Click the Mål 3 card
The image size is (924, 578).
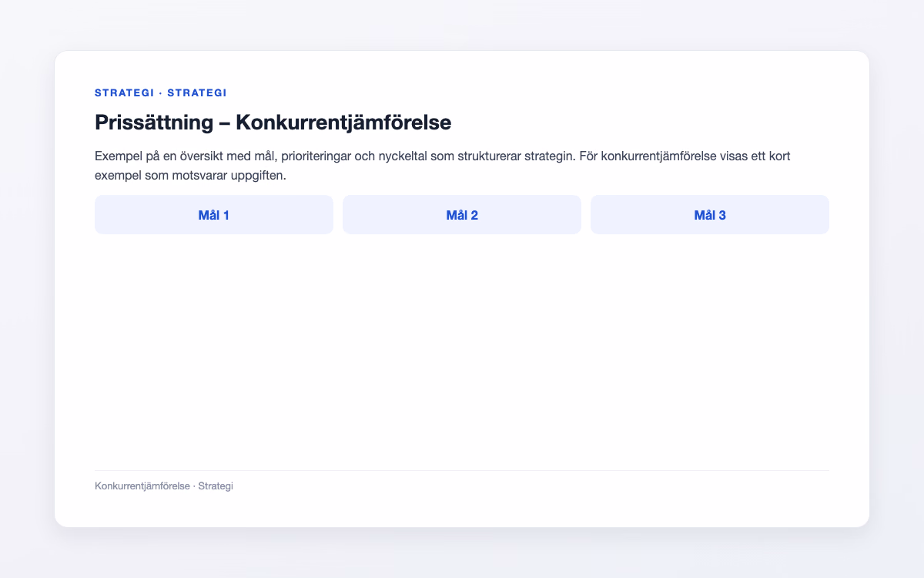pyautogui.click(x=710, y=215)
